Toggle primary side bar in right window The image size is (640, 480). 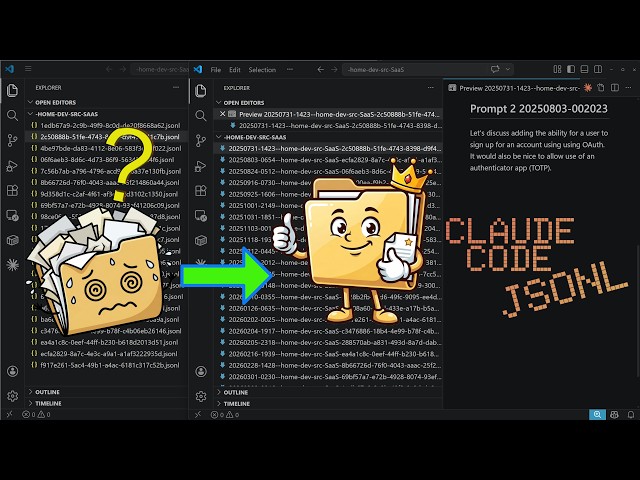(x=571, y=69)
